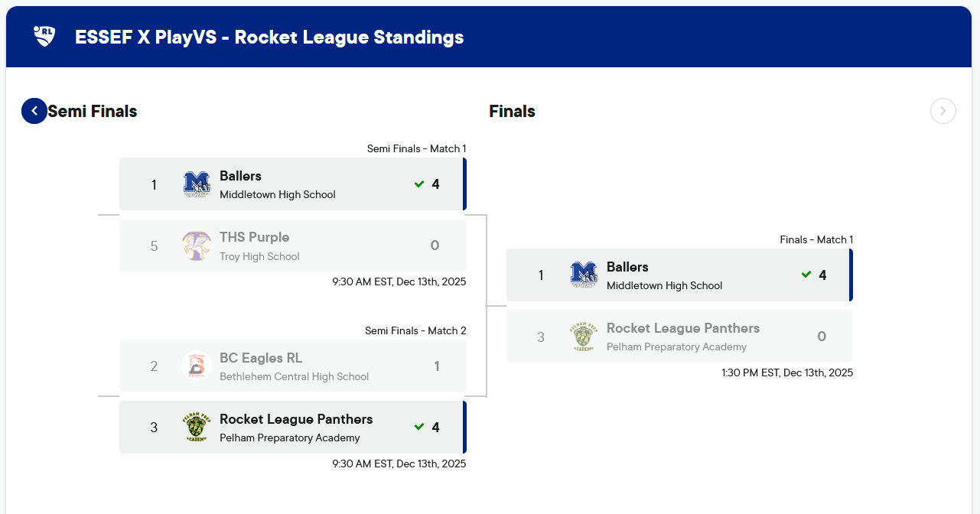Click the BC Eagles RL team logo
The image size is (980, 514).
click(197, 366)
